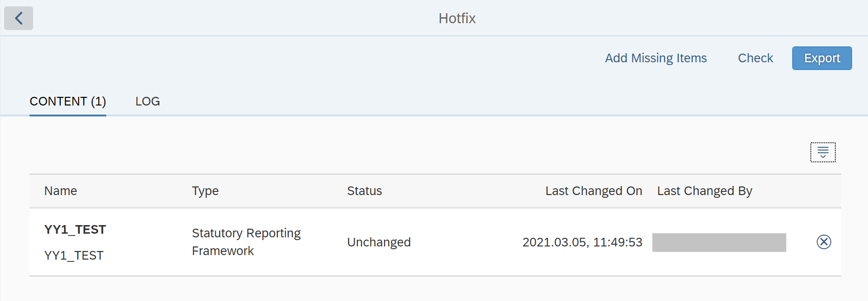Click the Unchanged status cell

point(379,242)
